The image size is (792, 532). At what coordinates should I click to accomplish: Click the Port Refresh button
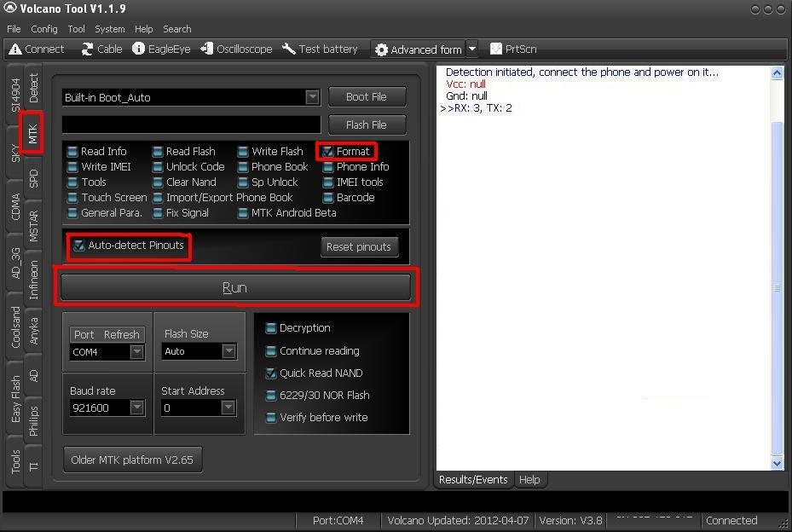pyautogui.click(x=107, y=334)
